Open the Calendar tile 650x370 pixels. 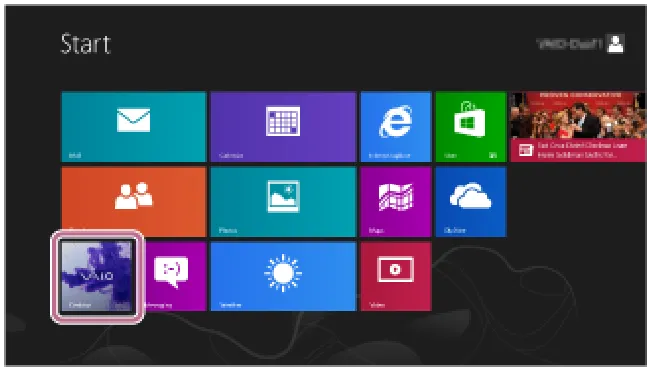[x=283, y=126]
